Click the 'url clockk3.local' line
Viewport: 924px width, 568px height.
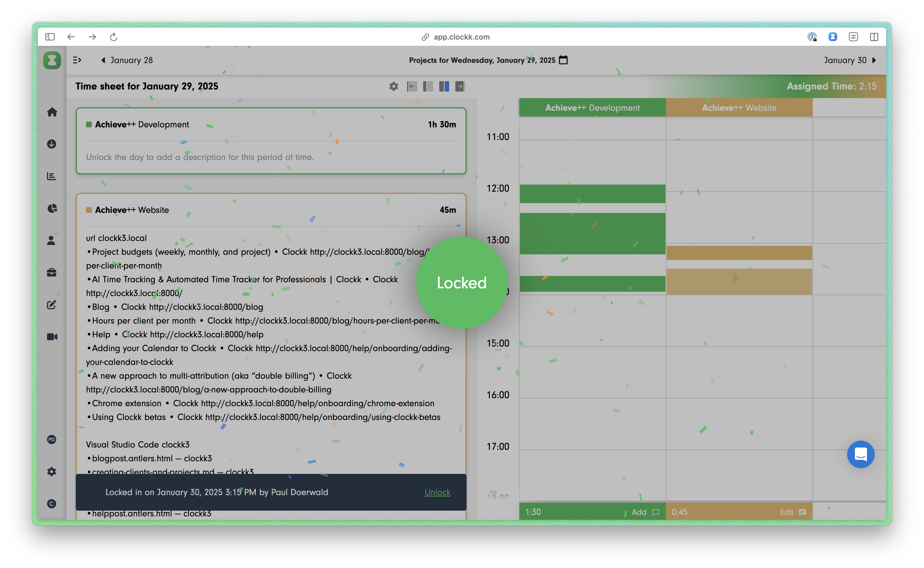click(116, 238)
